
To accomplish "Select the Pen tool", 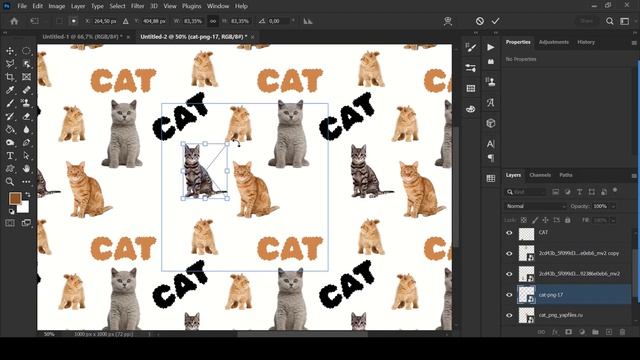I will click(26, 142).
